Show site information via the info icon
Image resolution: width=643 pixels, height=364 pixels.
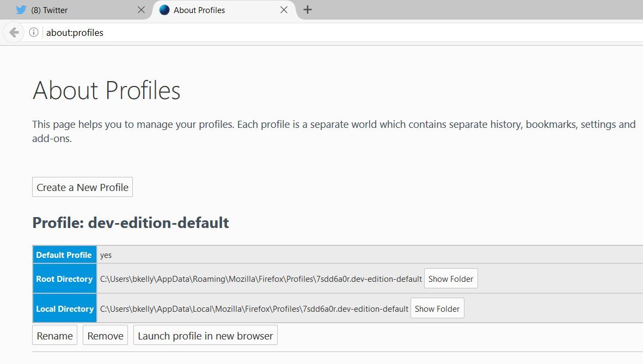pyautogui.click(x=34, y=33)
